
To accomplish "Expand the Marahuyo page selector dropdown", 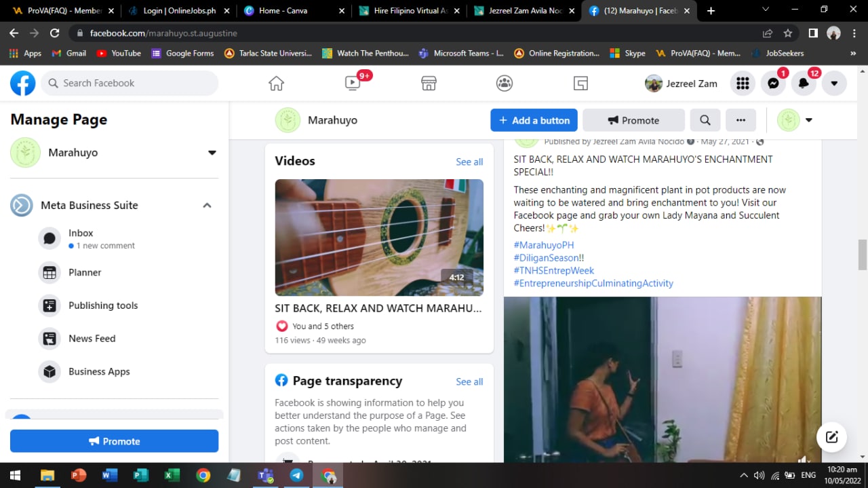I will coord(212,153).
